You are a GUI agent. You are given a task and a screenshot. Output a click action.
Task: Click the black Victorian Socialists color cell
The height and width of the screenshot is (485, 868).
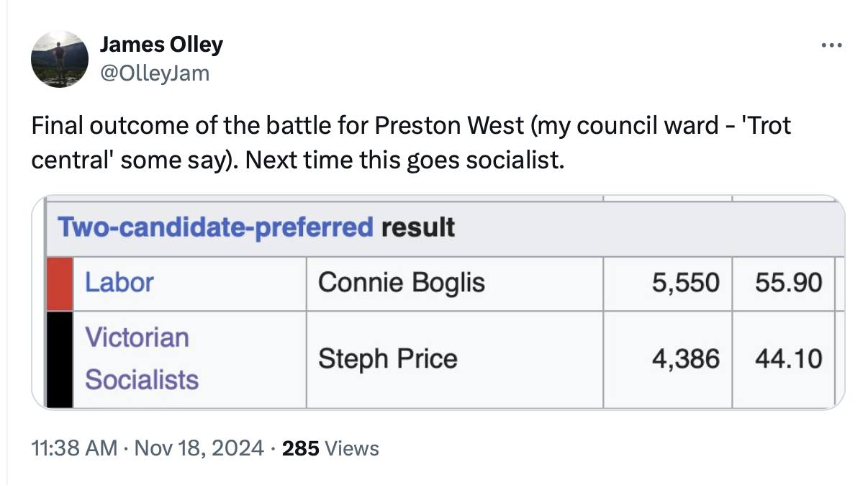(60, 359)
